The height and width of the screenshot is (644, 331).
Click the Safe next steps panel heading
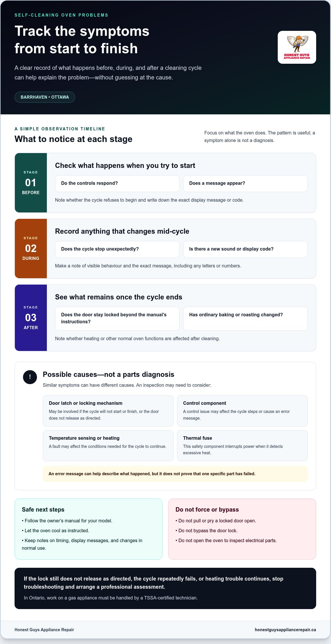43,510
